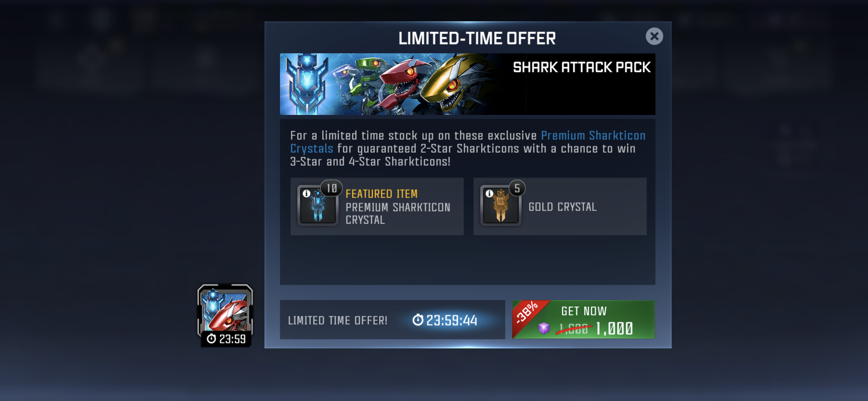Click the blue crystal emblem in the banner
Viewport: 868px width, 401px height.
[307, 84]
